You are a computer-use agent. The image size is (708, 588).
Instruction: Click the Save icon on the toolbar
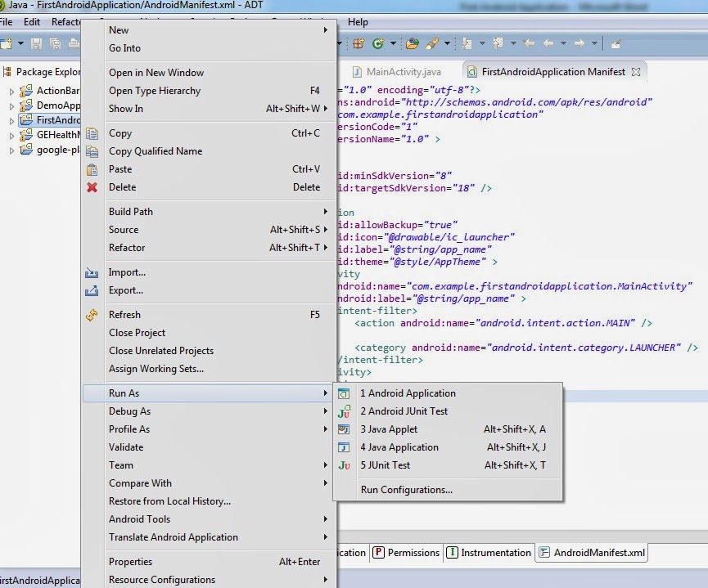click(x=36, y=44)
